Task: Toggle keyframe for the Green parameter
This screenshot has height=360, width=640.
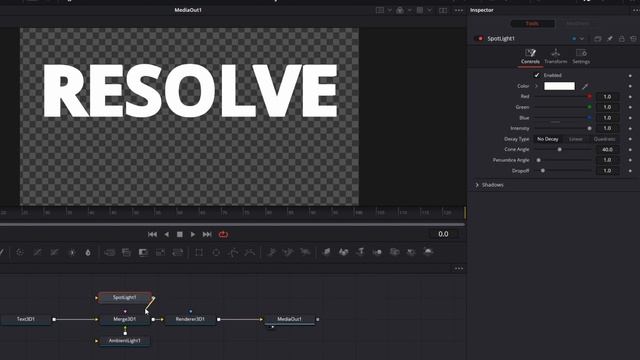Action: pyautogui.click(x=630, y=107)
